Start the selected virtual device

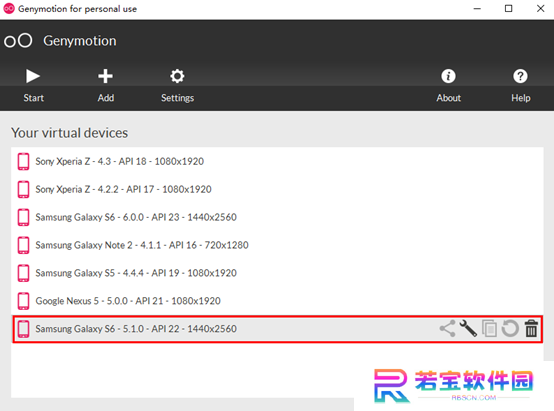coord(33,86)
